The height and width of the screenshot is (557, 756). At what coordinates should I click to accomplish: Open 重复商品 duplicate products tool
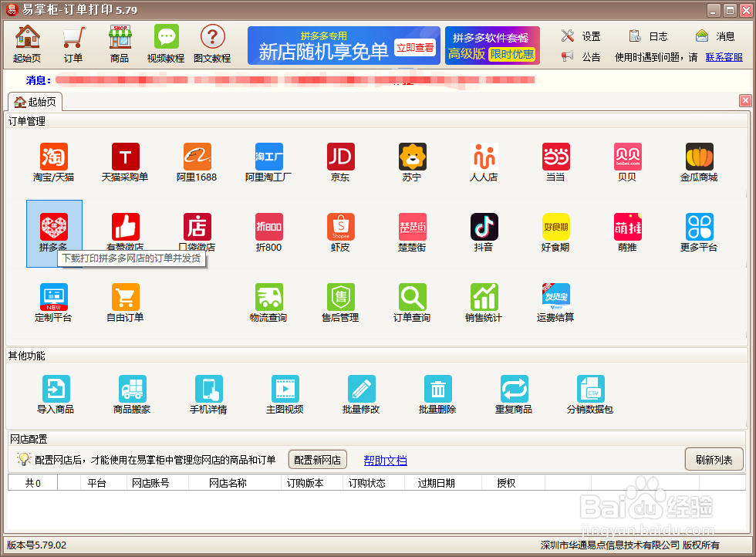pos(514,394)
